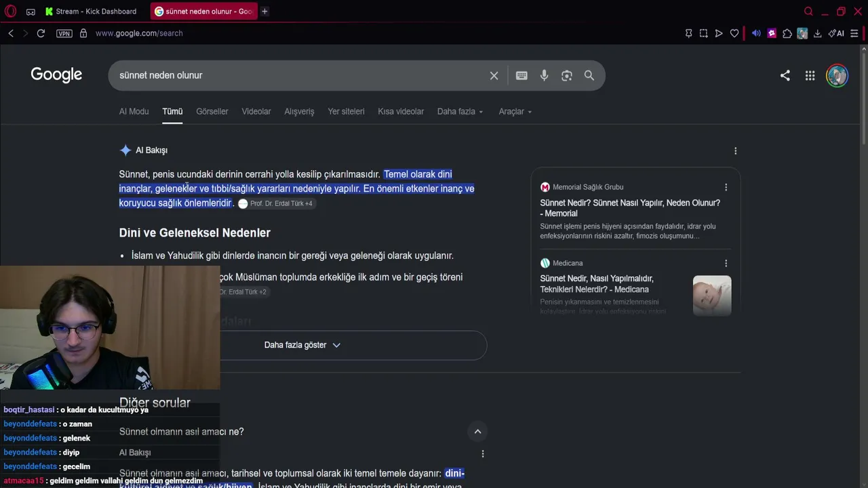The width and height of the screenshot is (868, 488).
Task: Take a snapshot with the capture icon
Action: [703, 33]
